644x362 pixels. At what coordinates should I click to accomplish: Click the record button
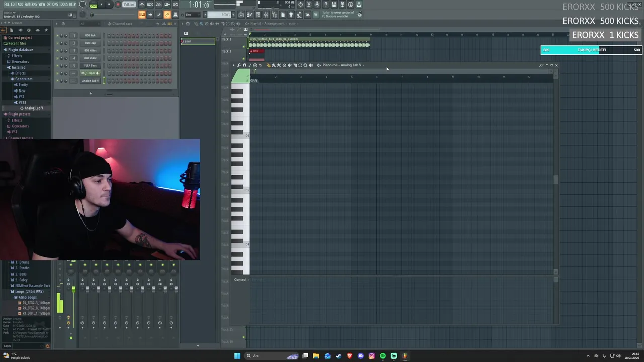tap(118, 5)
